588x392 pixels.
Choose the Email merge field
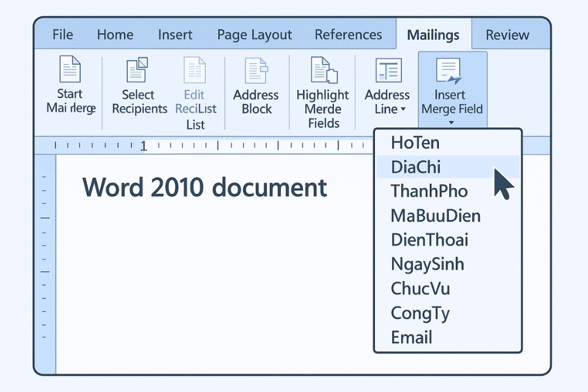click(x=412, y=338)
